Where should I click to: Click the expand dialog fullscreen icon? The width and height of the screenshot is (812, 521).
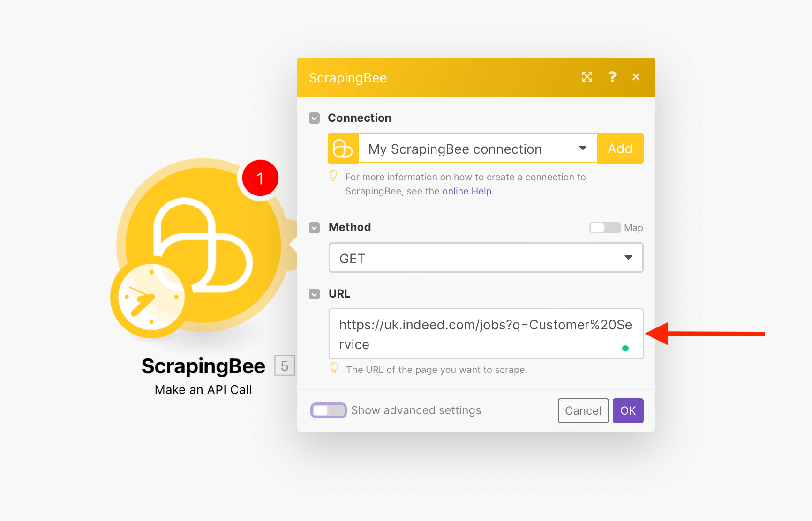pos(587,77)
